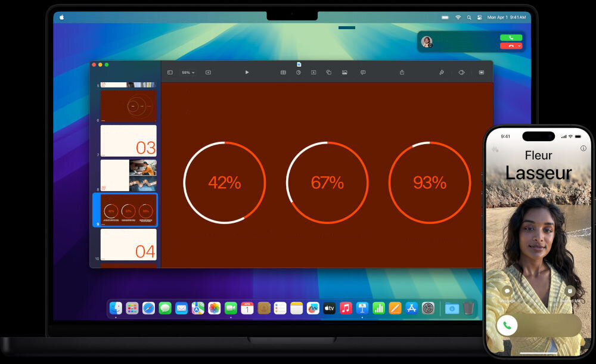Screen dimensions: 596x364
Task: Insert a chart from Keynote toolbar
Action: (x=299, y=73)
